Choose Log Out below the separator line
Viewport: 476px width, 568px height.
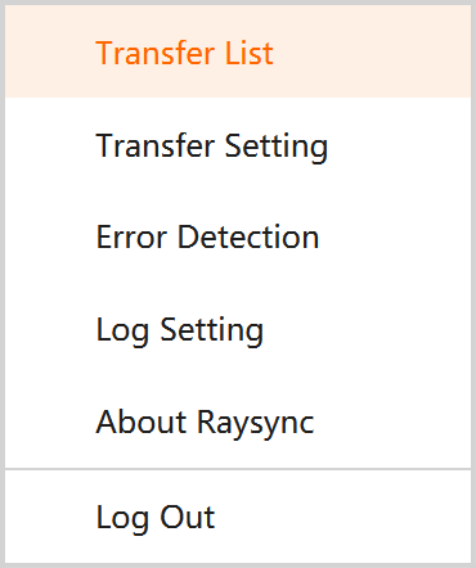click(238, 517)
